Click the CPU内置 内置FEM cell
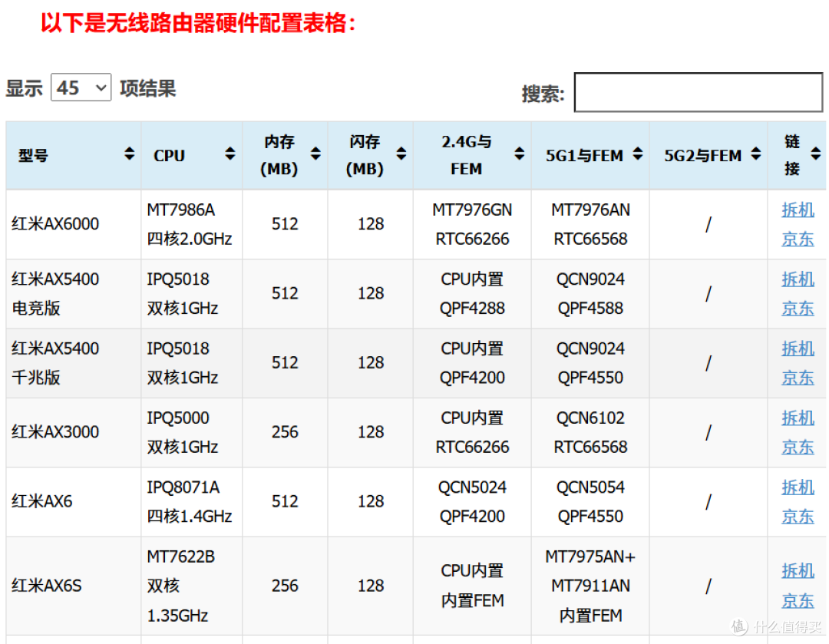 click(472, 586)
